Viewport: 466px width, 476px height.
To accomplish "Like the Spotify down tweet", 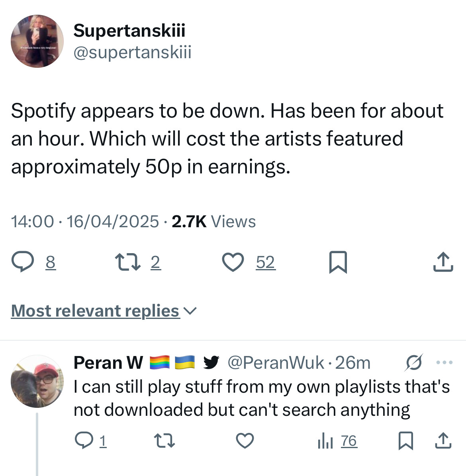I will 233,262.
